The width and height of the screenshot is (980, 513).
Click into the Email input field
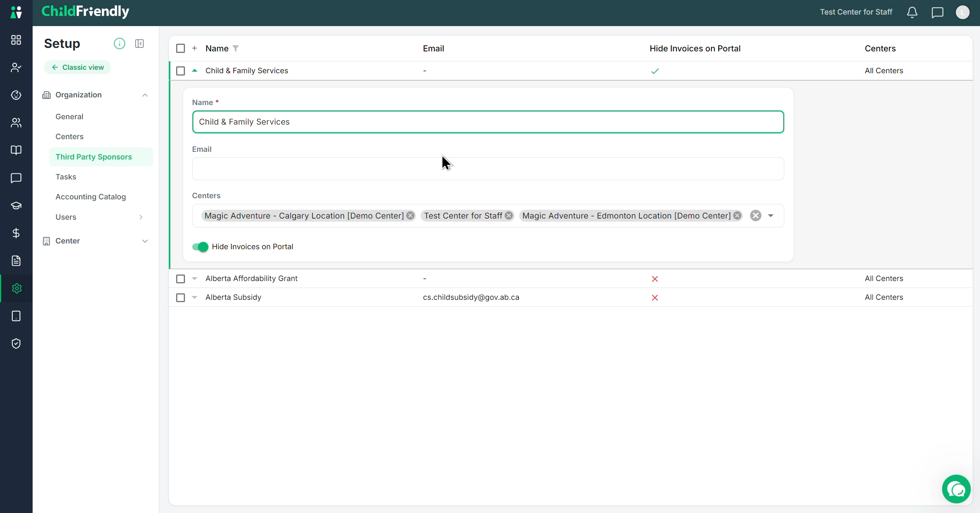pyautogui.click(x=488, y=169)
